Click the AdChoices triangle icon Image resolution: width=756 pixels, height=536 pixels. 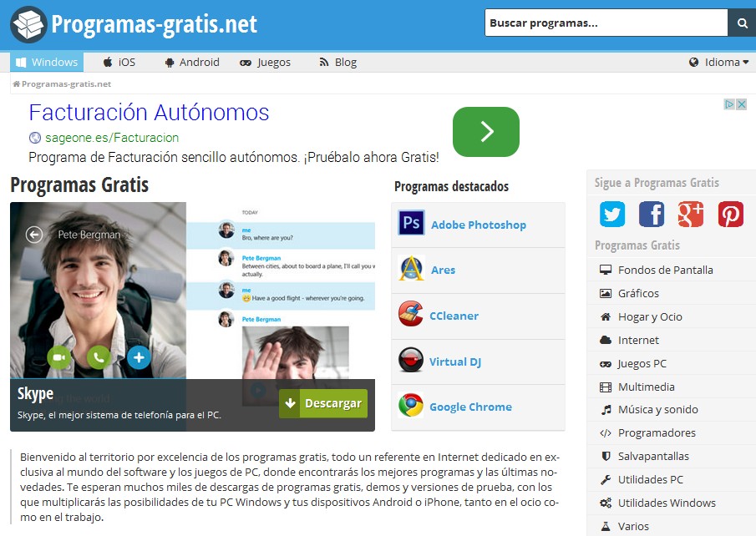pos(729,104)
